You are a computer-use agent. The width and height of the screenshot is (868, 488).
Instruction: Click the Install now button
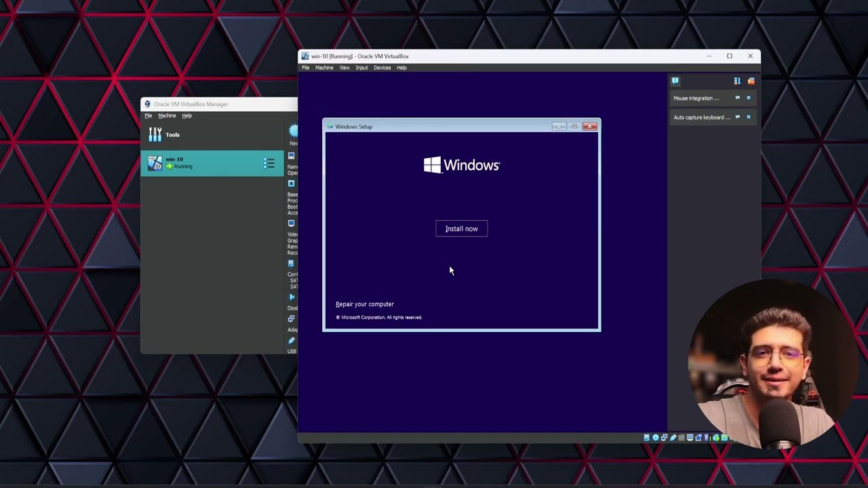click(x=461, y=228)
